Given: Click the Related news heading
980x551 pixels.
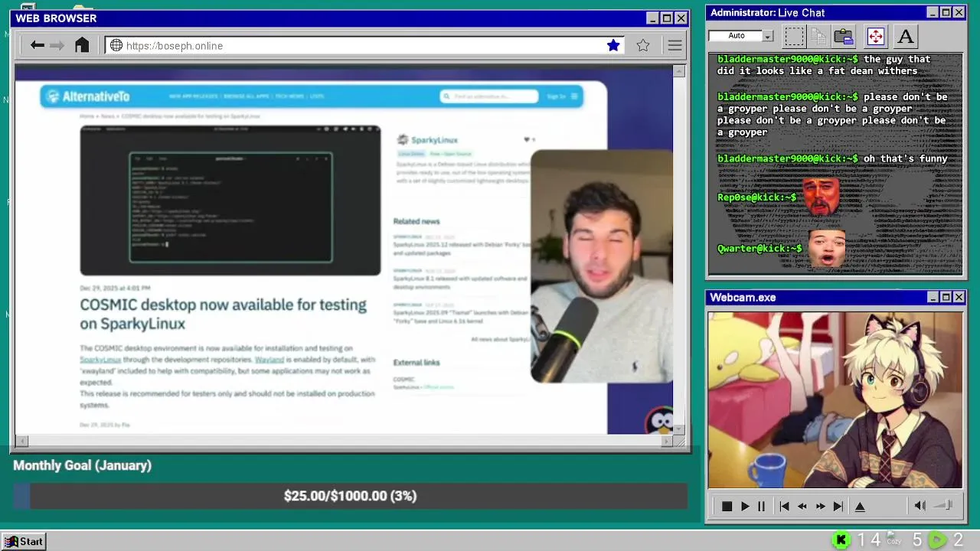Looking at the screenshot, I should (x=416, y=221).
